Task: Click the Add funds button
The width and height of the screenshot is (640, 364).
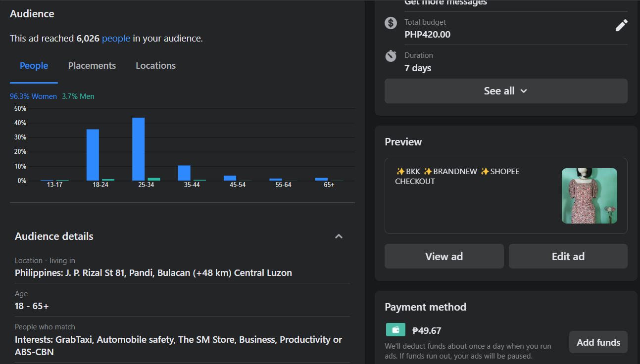Action: [x=598, y=342]
